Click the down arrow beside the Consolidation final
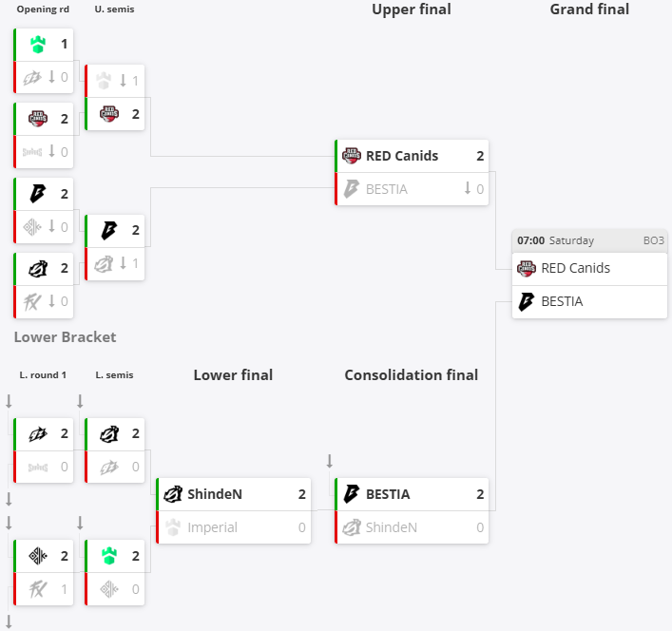672x631 pixels. pos(330,462)
